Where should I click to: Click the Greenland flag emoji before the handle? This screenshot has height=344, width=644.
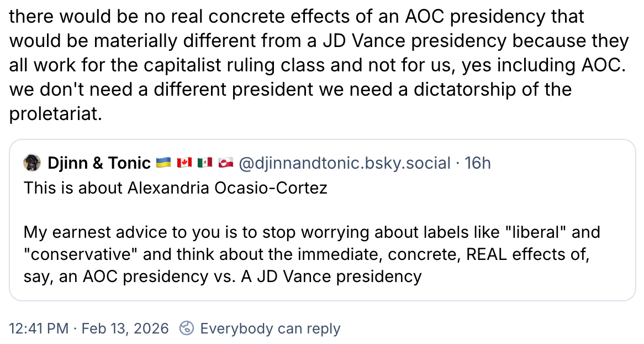pos(225,163)
